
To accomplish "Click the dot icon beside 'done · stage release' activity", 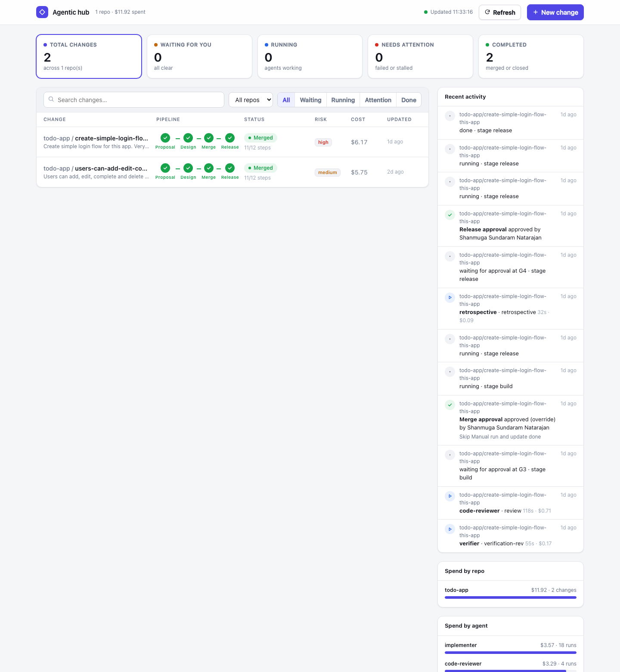I will click(x=450, y=116).
